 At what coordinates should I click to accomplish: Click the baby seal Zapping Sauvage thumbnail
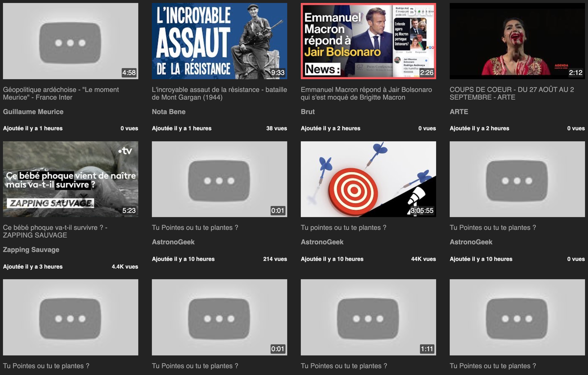(70, 179)
